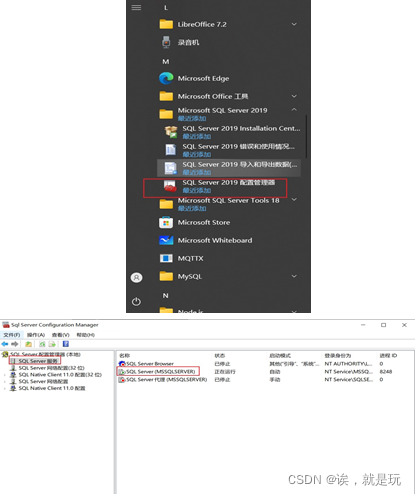Click the Back arrow in Configuration Manager toolbar
416x496 pixels.
click(5, 344)
